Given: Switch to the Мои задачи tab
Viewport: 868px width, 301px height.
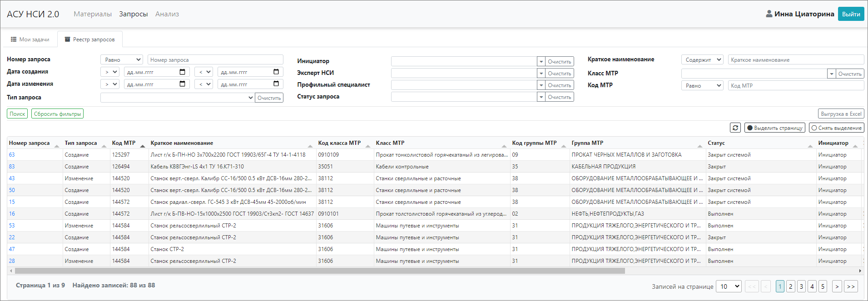Looking at the screenshot, I should pyautogui.click(x=30, y=39).
